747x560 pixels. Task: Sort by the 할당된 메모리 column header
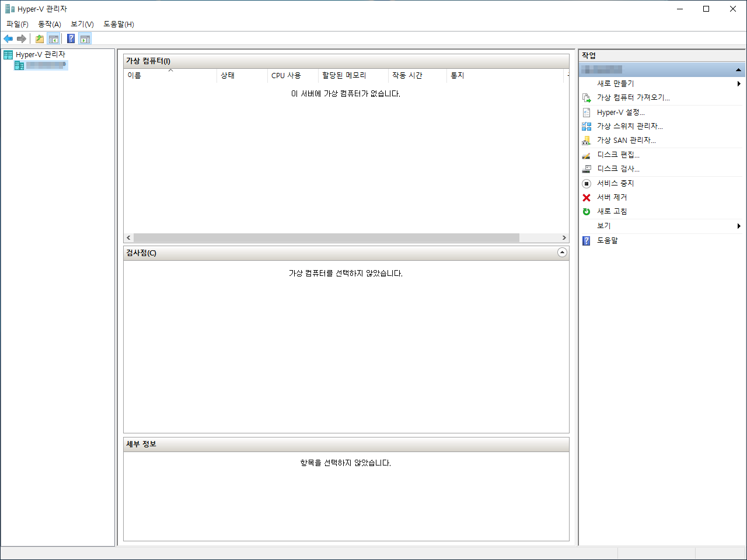354,75
